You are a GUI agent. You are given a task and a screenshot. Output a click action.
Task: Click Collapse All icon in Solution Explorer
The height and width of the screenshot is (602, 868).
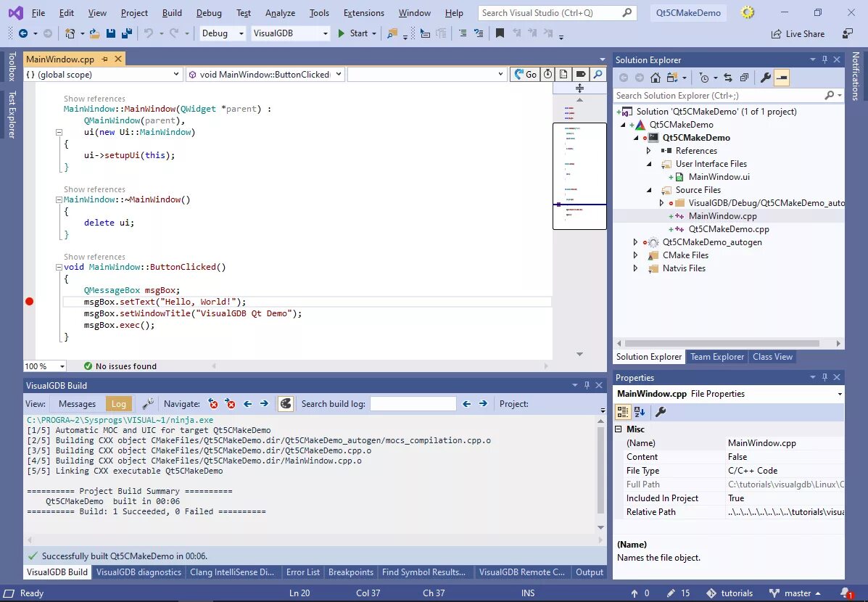[x=744, y=78]
